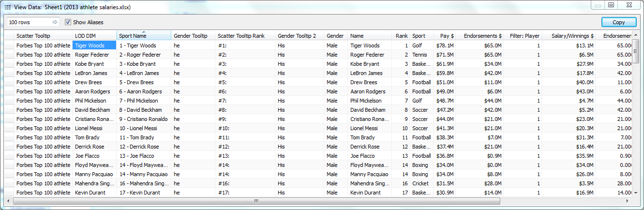This screenshot has height=210, width=644.
Task: Click the Copy button
Action: [619, 22]
